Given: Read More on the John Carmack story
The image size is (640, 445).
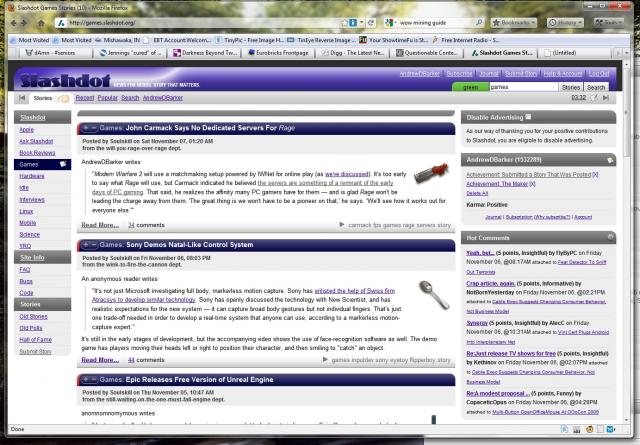Looking at the screenshot, I should click(x=100, y=225).
